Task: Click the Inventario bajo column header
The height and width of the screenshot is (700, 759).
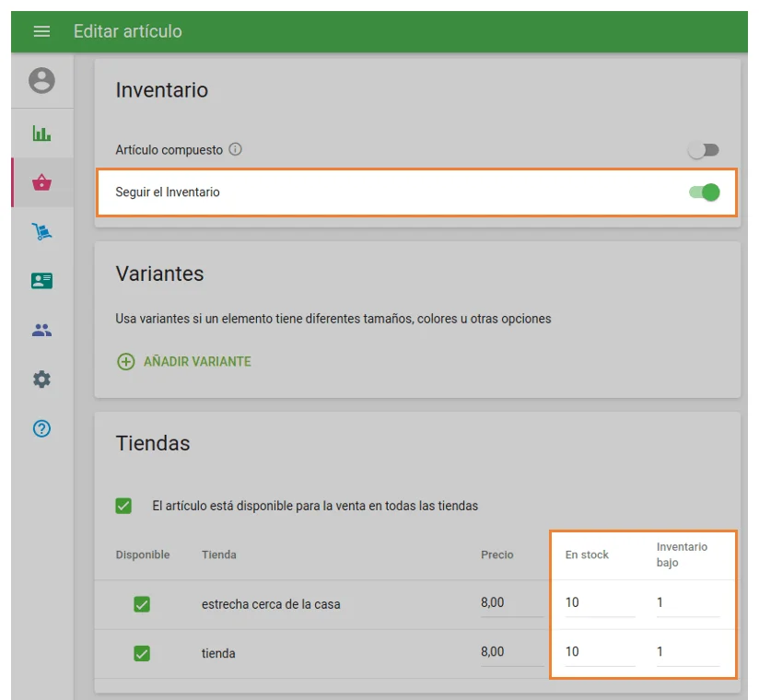Action: coord(682,554)
